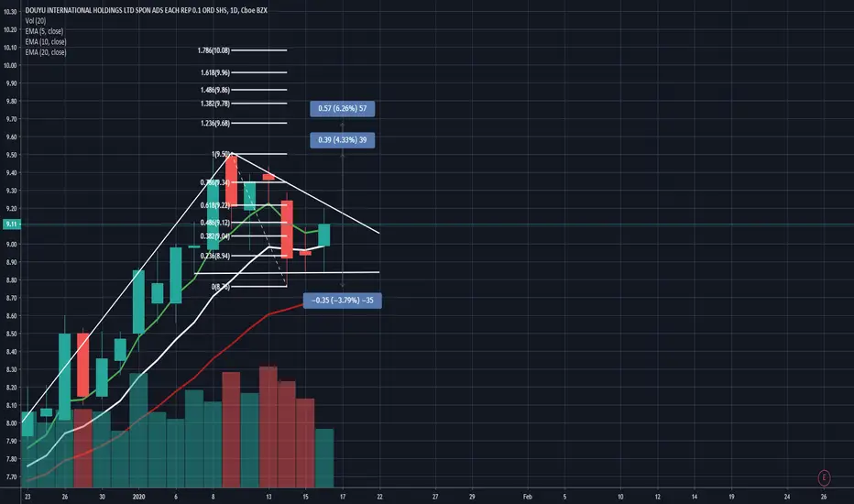854x504 pixels.
Task: Click the 0.39 (4.33%) measurement label
Action: pos(343,140)
